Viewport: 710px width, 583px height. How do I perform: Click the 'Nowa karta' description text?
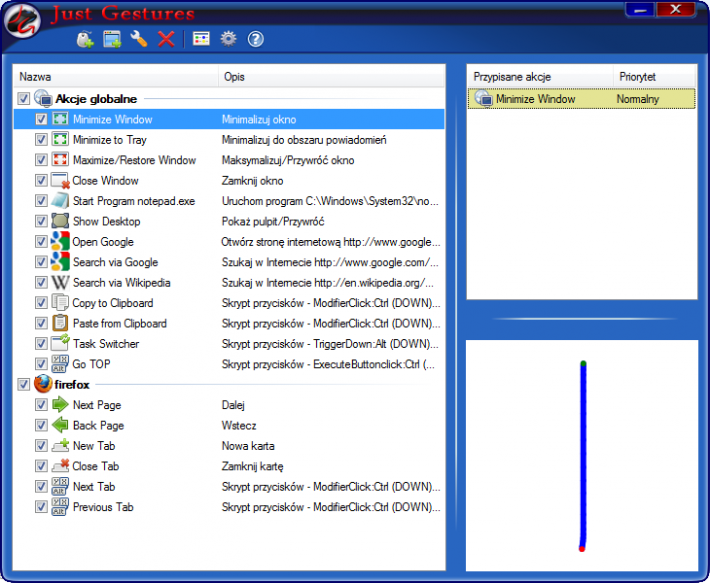coord(248,446)
